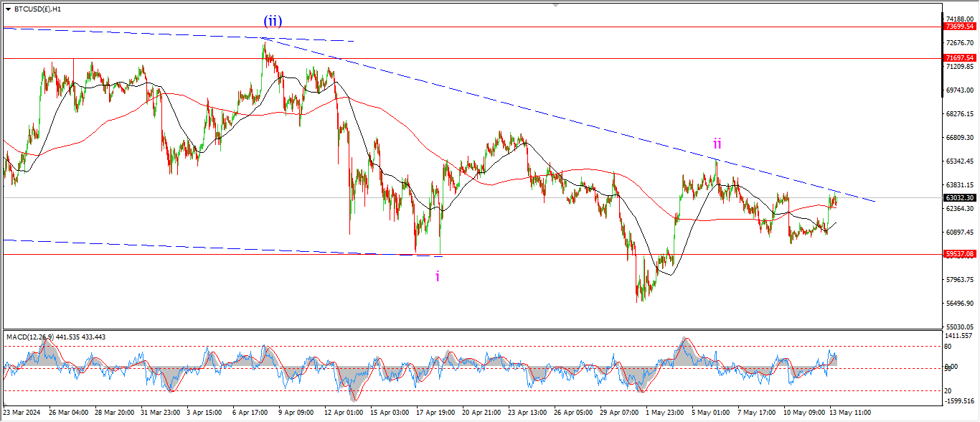This screenshot has height=422, width=980.
Task: Click the 1 May 23:00 time label
Action: pyautogui.click(x=665, y=413)
